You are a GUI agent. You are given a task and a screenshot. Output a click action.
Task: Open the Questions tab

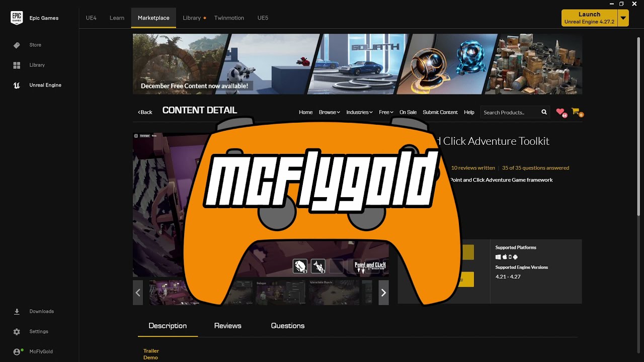coord(288,326)
